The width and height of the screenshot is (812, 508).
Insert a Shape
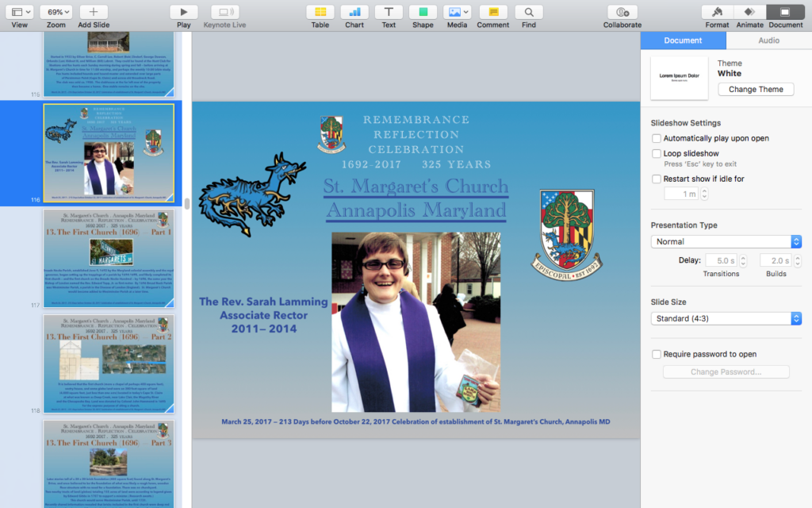point(423,12)
